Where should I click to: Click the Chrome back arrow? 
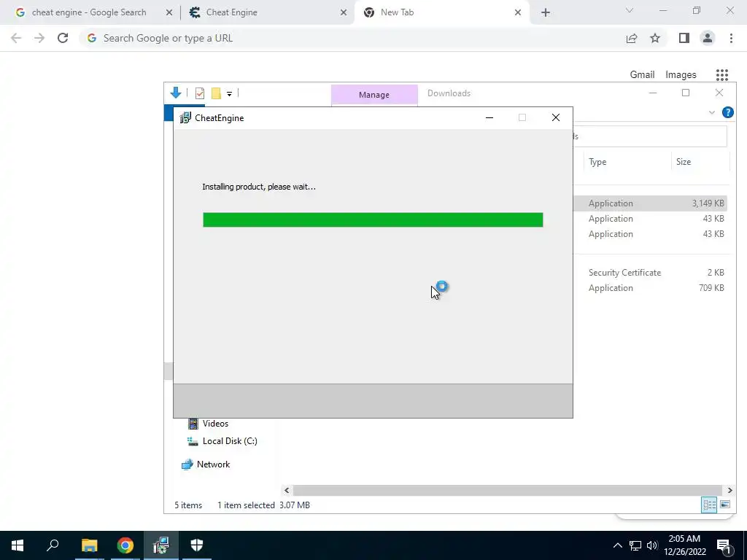(16, 38)
